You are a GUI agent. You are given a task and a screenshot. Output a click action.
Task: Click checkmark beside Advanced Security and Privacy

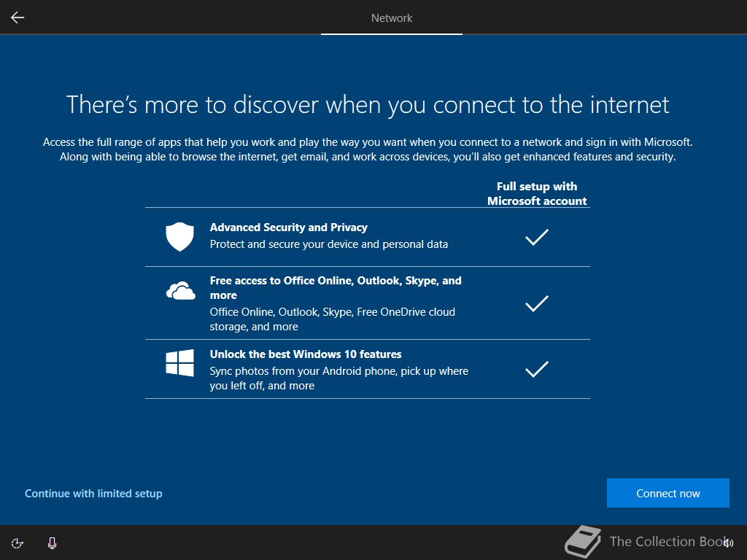536,237
